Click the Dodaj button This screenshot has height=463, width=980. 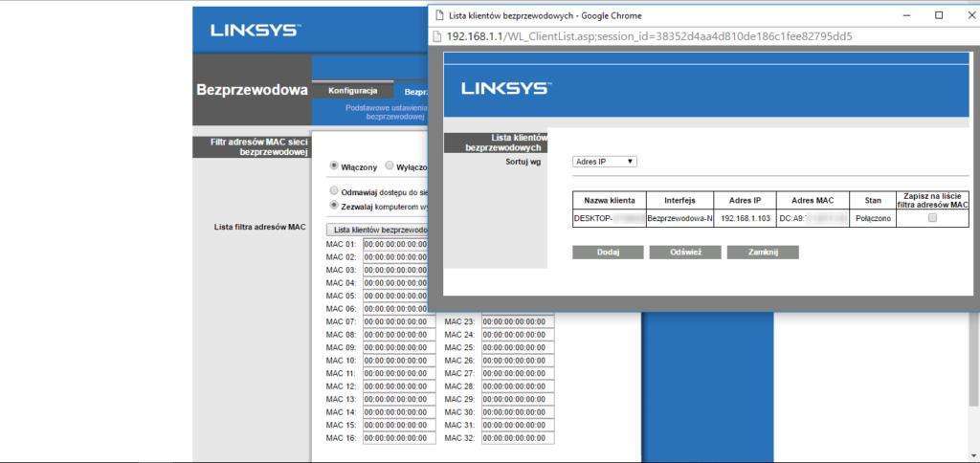(608, 253)
